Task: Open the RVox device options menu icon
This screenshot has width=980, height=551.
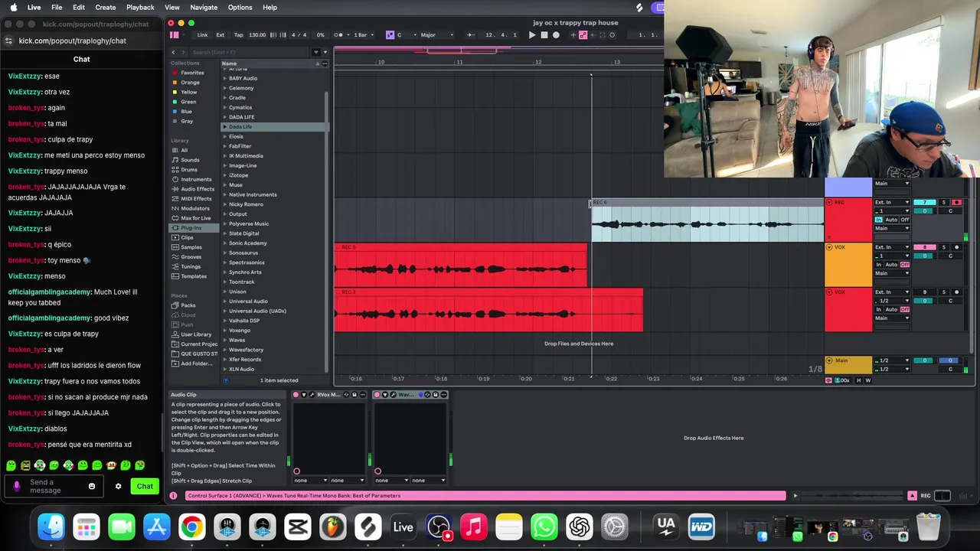Action: point(363,395)
